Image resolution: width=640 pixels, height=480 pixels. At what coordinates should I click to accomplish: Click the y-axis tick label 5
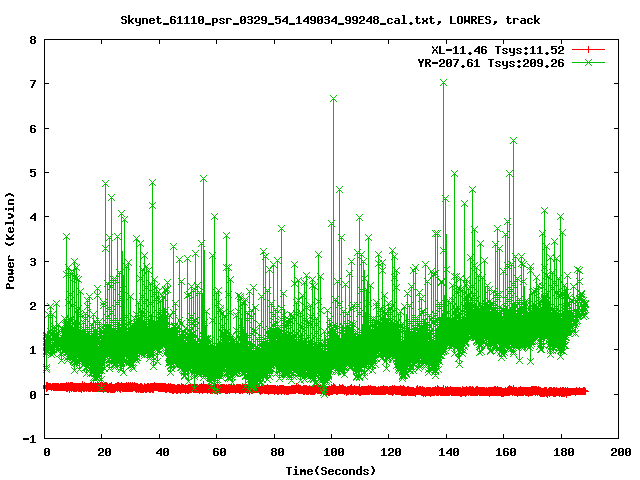[x=33, y=173]
